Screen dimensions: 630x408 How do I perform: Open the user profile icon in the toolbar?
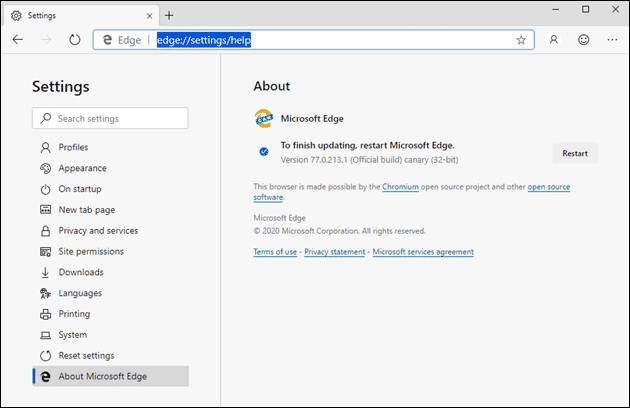coord(554,39)
